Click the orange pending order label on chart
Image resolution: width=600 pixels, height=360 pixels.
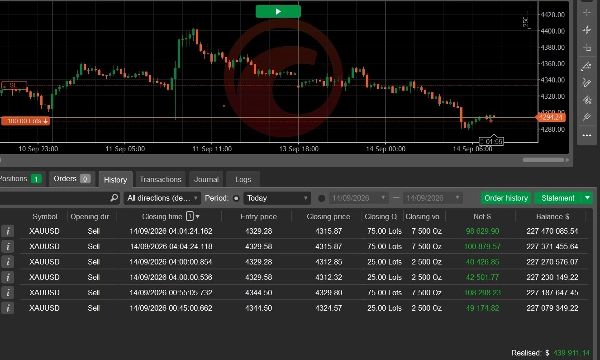click(25, 121)
